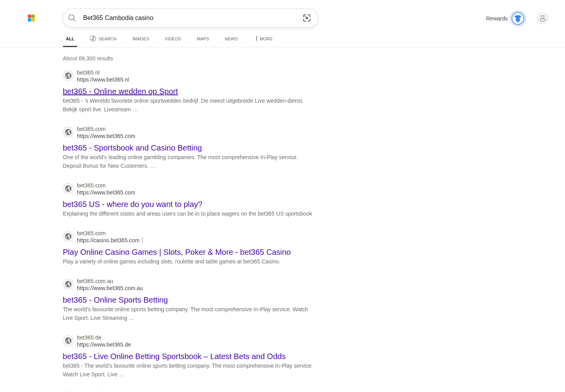Image resolution: width=565 pixels, height=392 pixels.
Task: Click the https://www.bet365.nl URL
Action: click(x=103, y=80)
